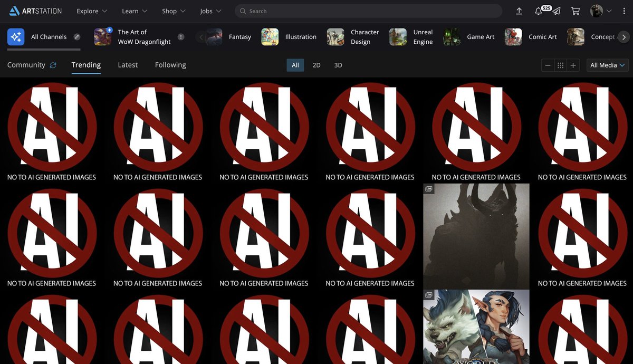Open the Fantasy channel label

pos(240,37)
